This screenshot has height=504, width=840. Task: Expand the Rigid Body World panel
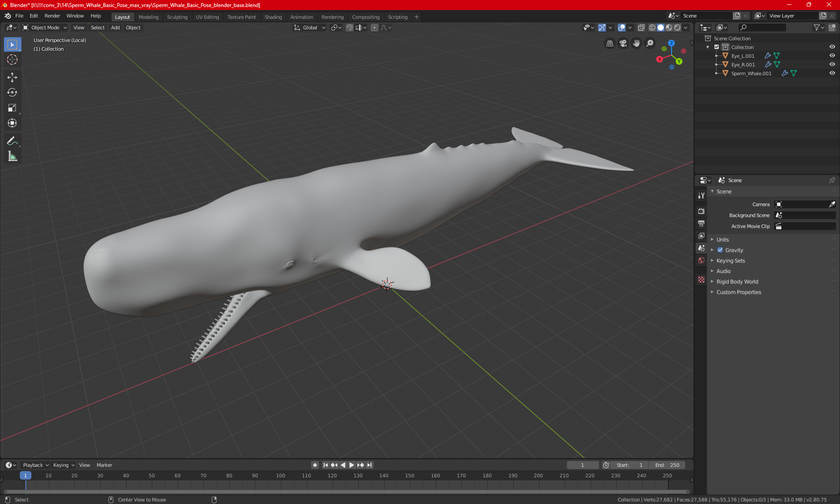[737, 282]
